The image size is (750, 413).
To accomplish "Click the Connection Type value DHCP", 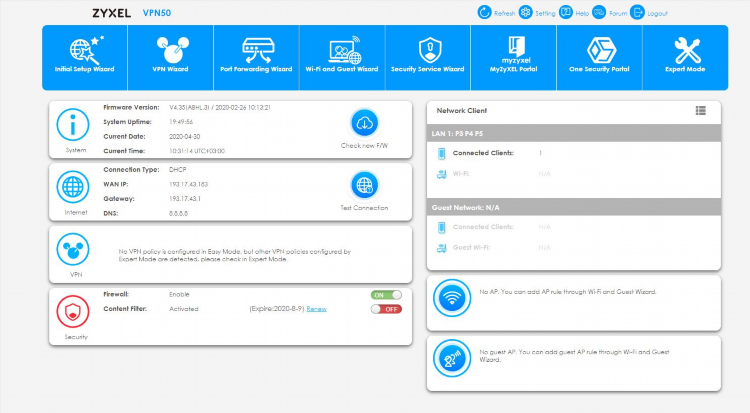I will click(x=177, y=170).
